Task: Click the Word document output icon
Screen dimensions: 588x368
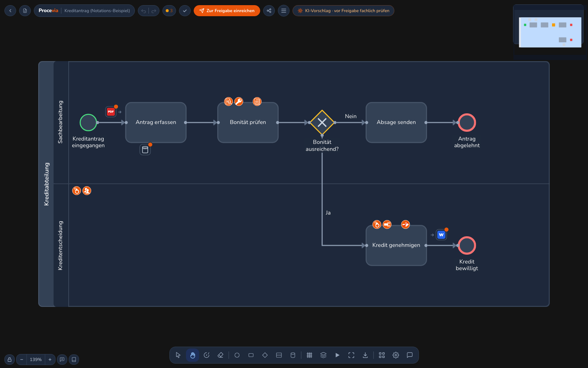Action: 441,235
